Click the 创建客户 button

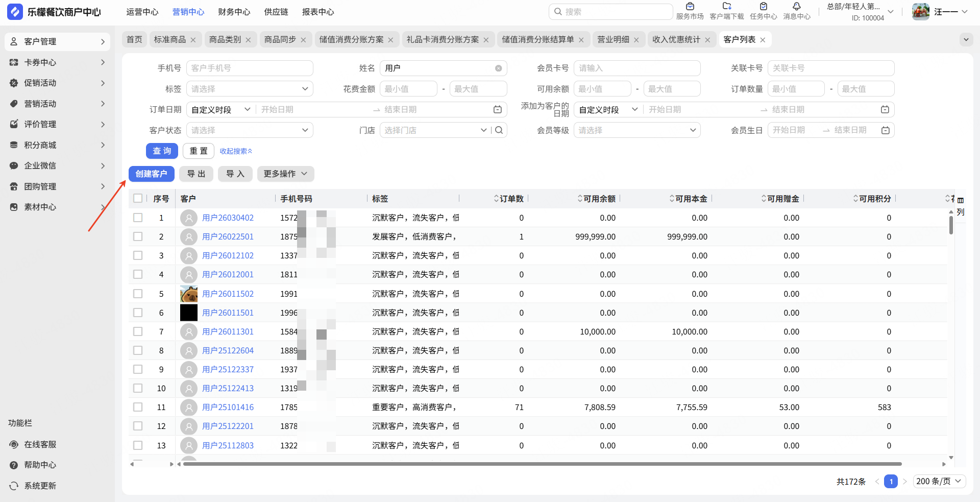click(151, 174)
